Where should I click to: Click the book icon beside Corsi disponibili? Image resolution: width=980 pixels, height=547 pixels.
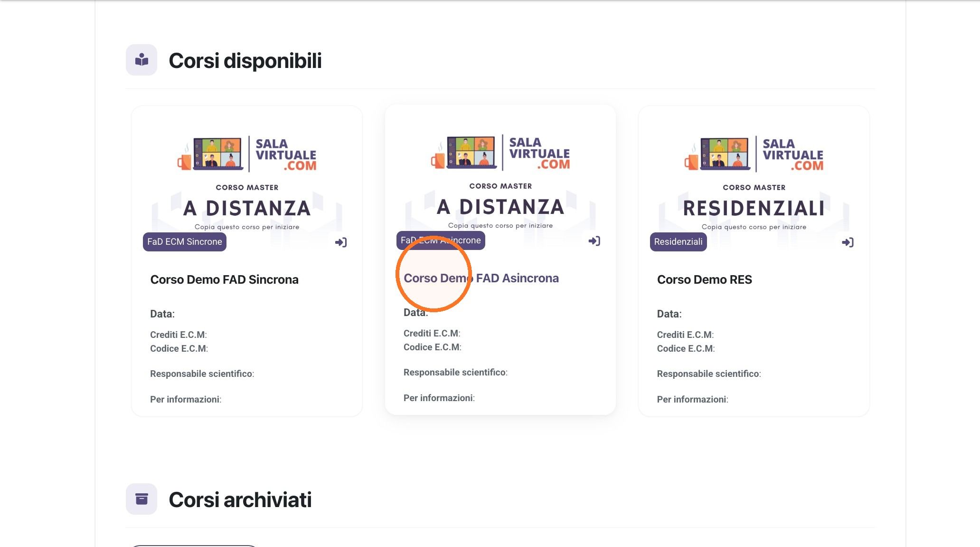click(x=141, y=60)
